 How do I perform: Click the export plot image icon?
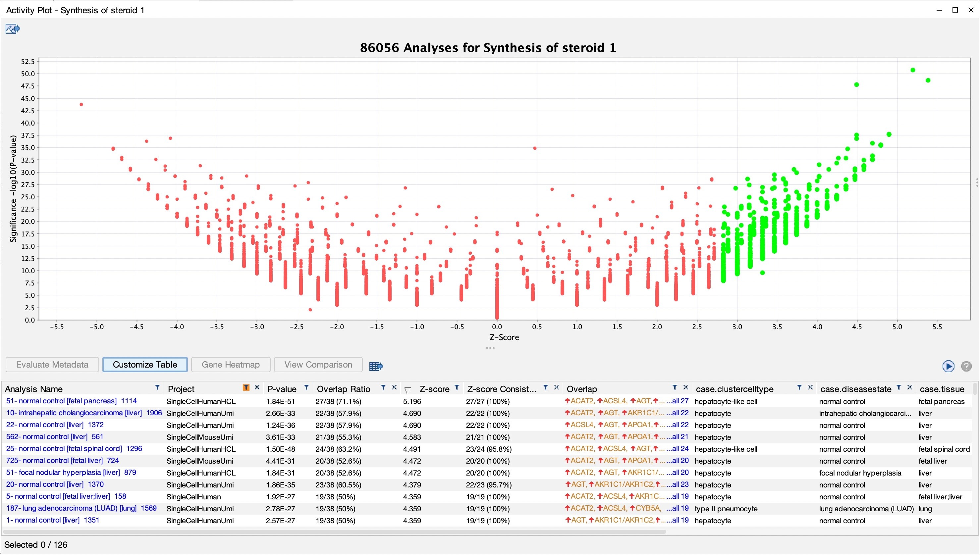pos(13,28)
